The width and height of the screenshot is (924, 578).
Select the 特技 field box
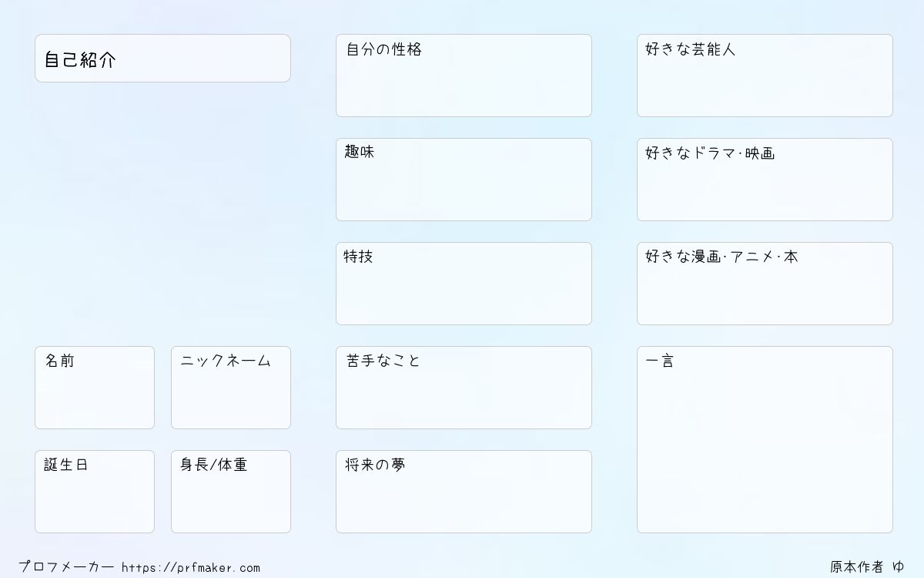click(x=464, y=284)
